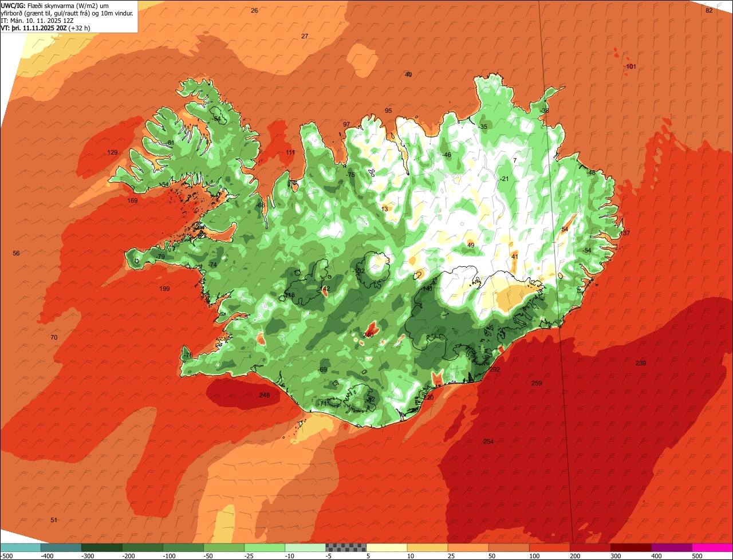Click the checkered -5 to 5 legend swatch
This screenshot has width=733, height=560.
click(346, 547)
